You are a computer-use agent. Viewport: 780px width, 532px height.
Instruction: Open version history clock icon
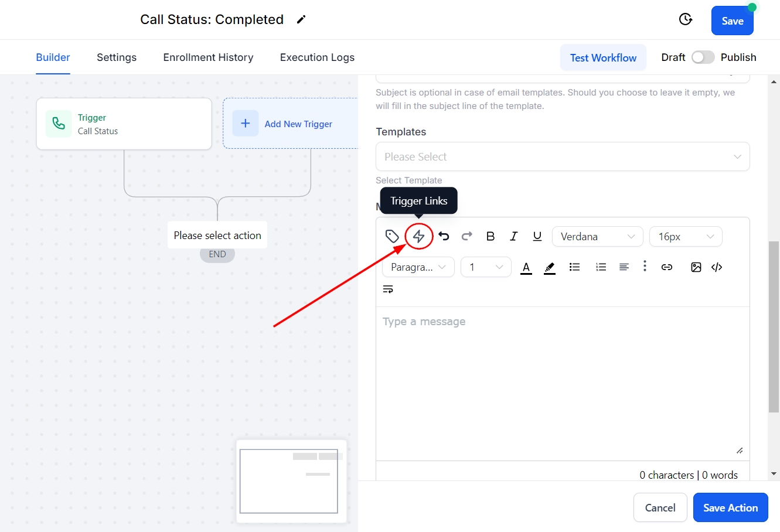[x=685, y=19]
